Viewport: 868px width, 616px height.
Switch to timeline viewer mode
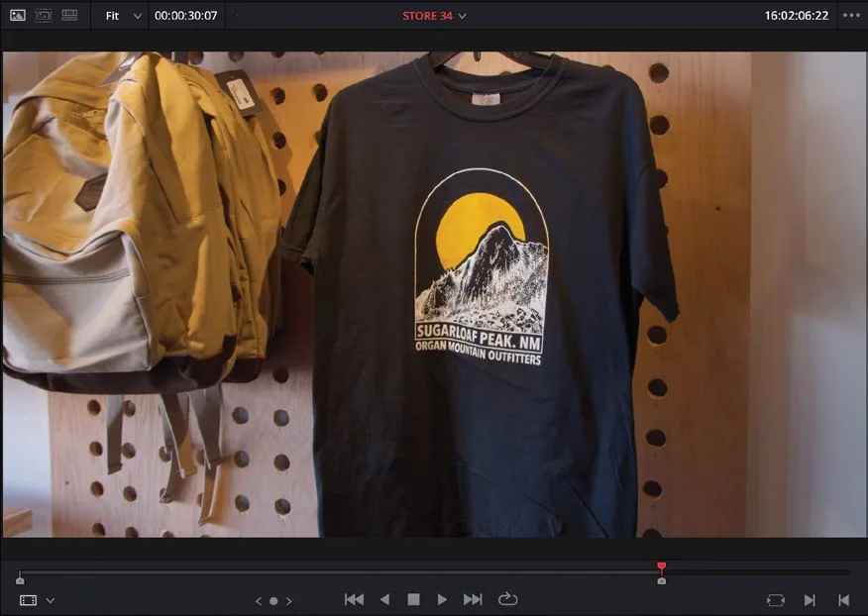(x=69, y=16)
